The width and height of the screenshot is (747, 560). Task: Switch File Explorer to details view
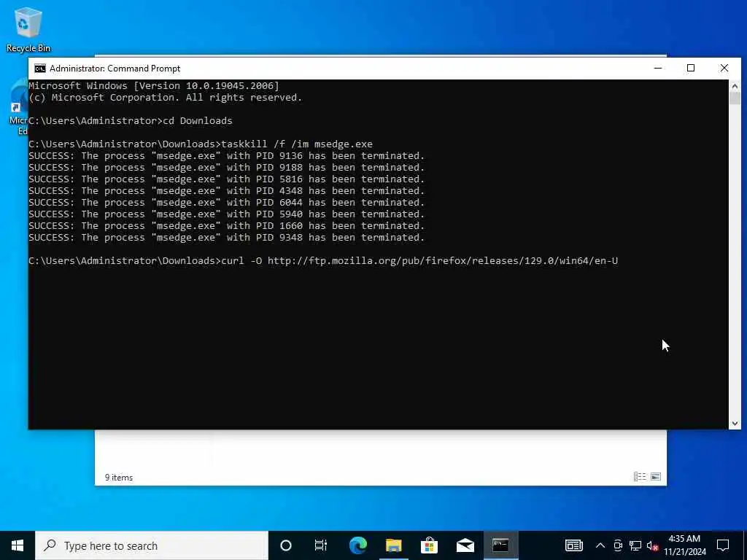tap(640, 477)
